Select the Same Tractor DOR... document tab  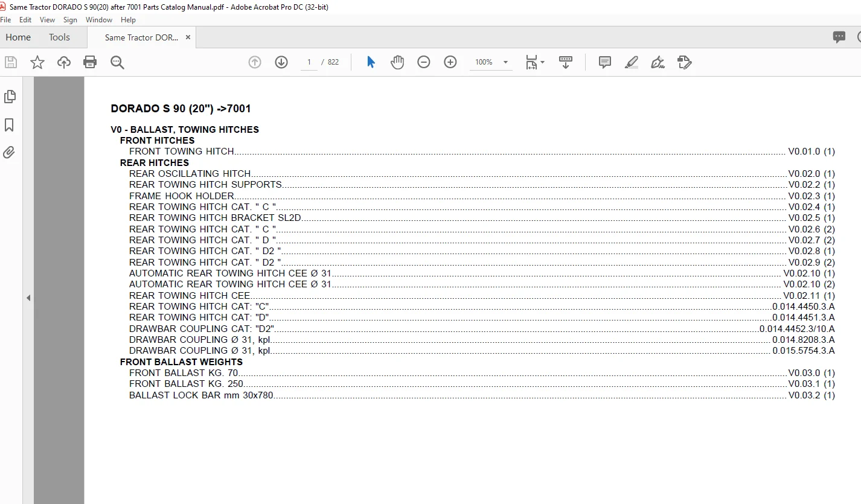[142, 37]
